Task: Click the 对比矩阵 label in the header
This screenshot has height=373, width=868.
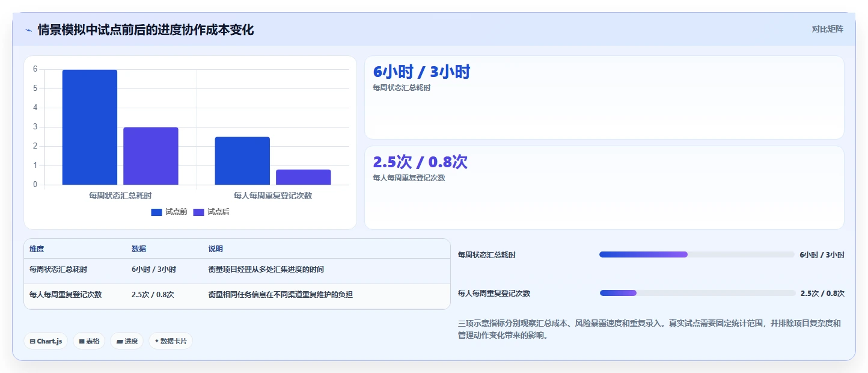Action: (827, 29)
